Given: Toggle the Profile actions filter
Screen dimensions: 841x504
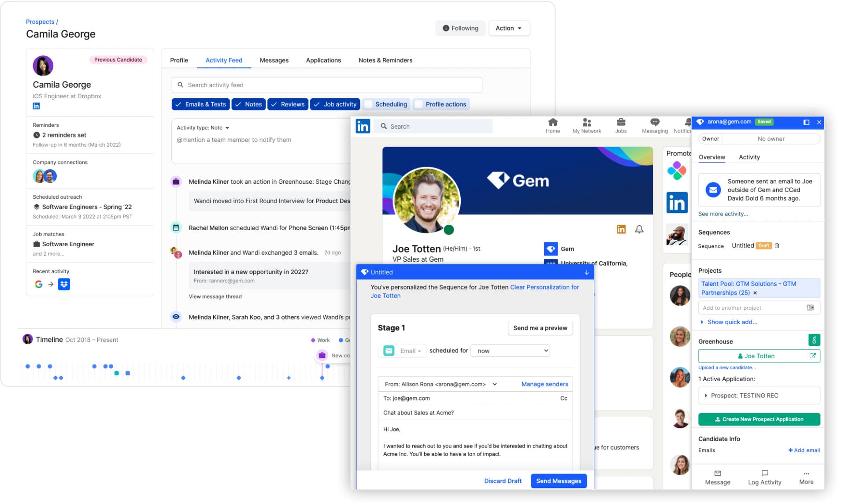Looking at the screenshot, I should coord(419,104).
